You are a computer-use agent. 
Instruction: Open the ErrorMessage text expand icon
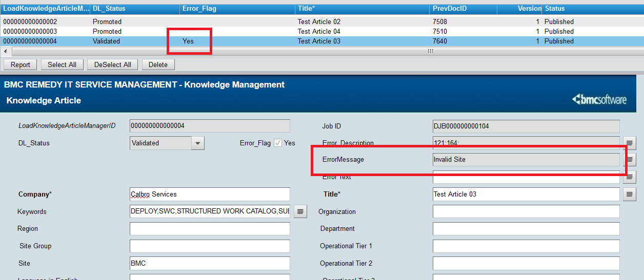pyautogui.click(x=630, y=160)
